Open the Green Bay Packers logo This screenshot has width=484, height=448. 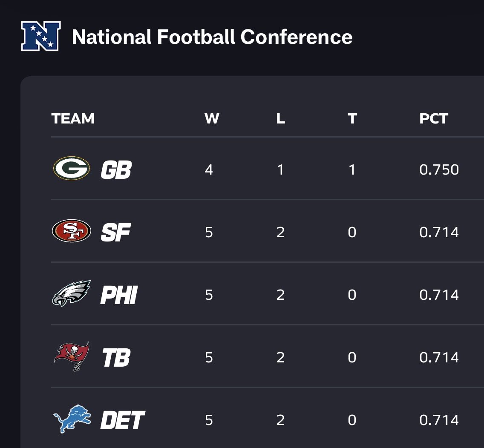pos(72,169)
